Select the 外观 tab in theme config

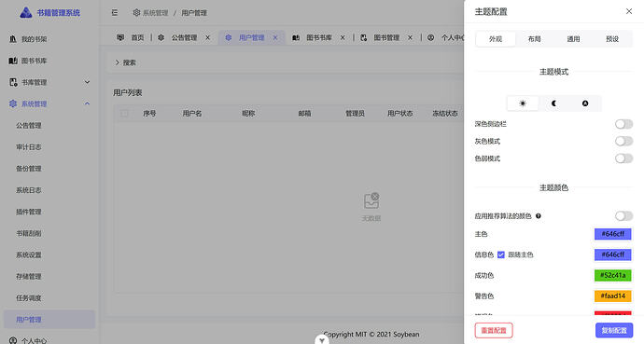[x=496, y=39]
